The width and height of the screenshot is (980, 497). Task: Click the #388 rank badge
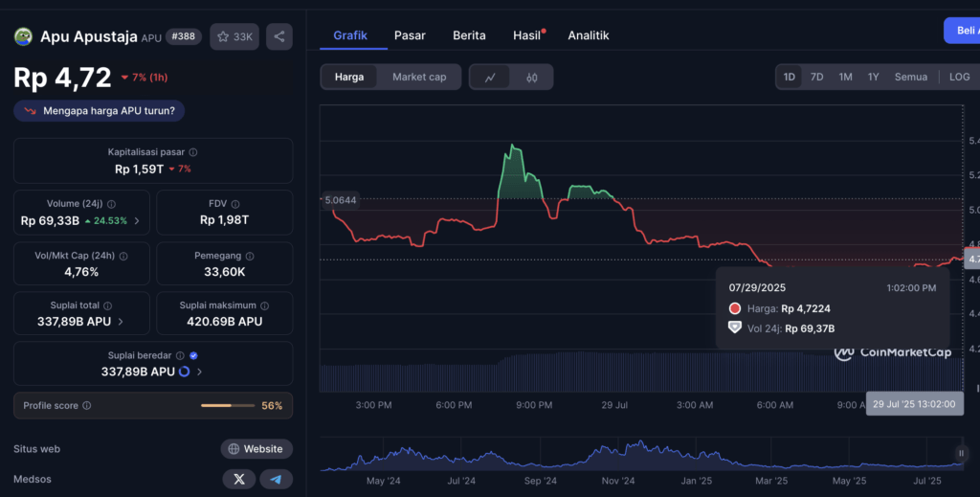tap(183, 36)
